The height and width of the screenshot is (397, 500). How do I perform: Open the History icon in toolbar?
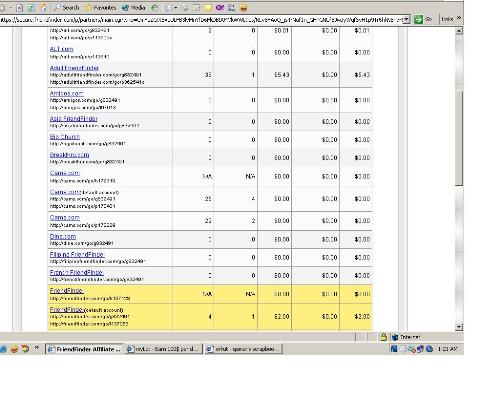[155, 7]
